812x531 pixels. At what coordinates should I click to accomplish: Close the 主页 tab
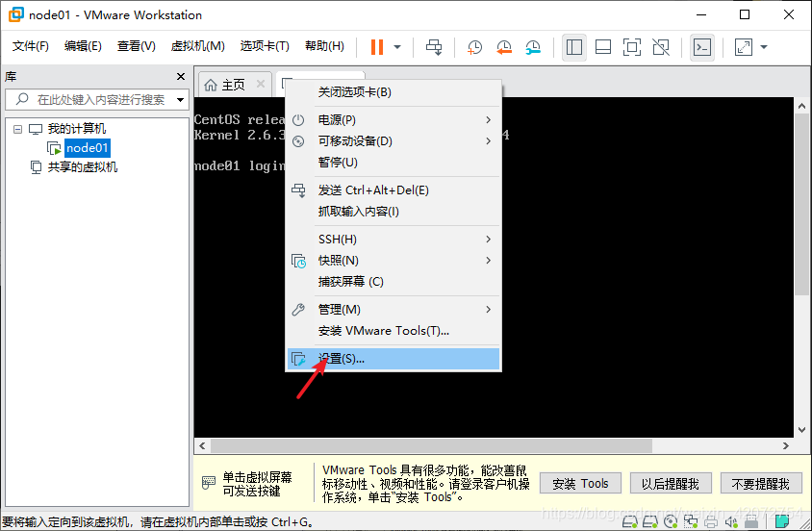pyautogui.click(x=261, y=84)
